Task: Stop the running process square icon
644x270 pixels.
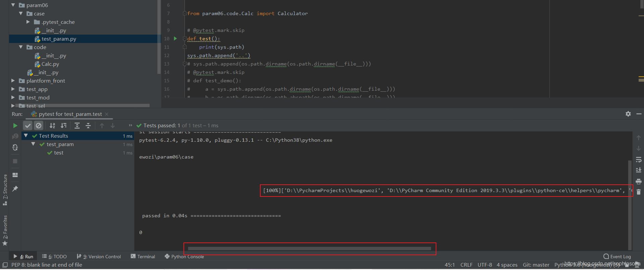Action: [15, 161]
